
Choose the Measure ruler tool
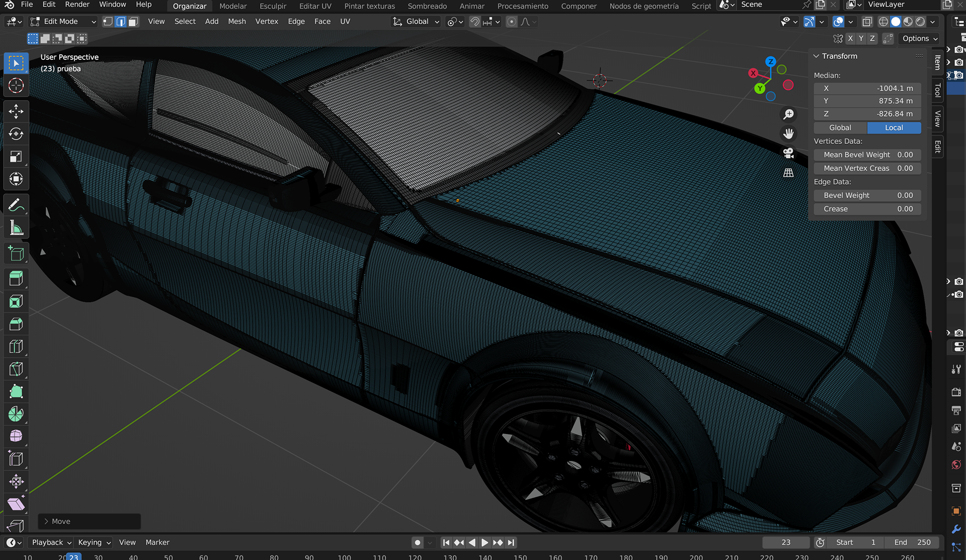(x=16, y=228)
